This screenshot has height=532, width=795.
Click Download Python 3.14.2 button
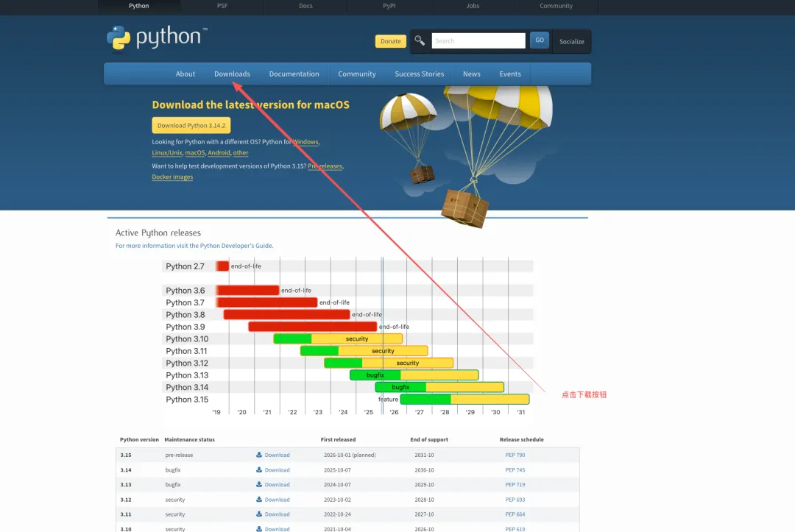(191, 125)
